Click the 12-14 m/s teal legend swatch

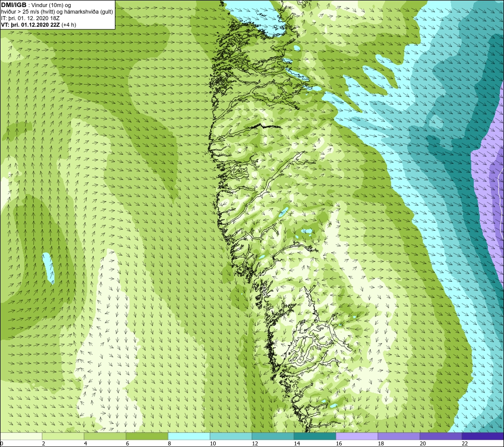[273, 436]
